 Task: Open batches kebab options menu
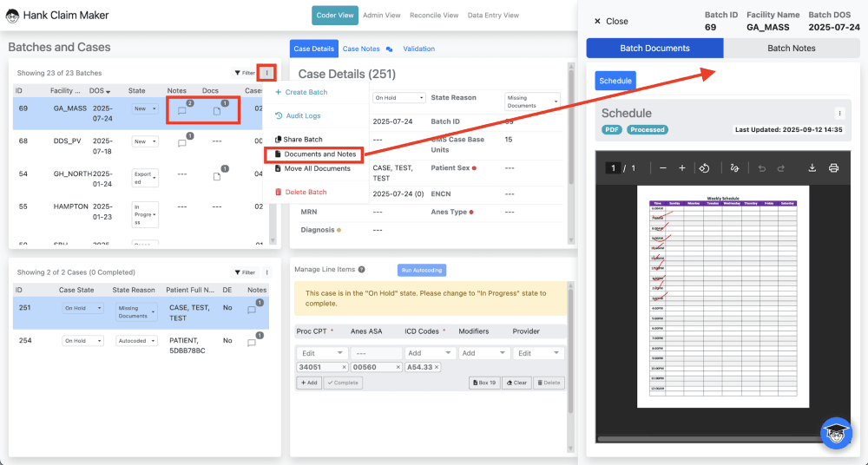pos(266,73)
